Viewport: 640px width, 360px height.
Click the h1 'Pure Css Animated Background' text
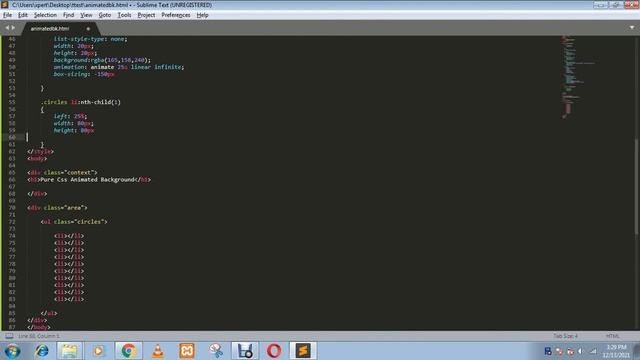point(88,180)
